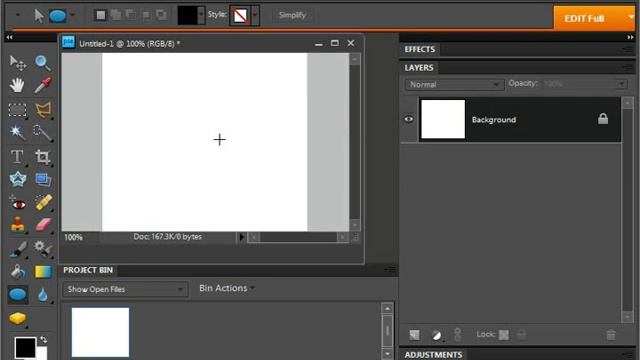Toggle Create New Shape Layer mode
The height and width of the screenshot is (360, 640).
tap(100, 15)
